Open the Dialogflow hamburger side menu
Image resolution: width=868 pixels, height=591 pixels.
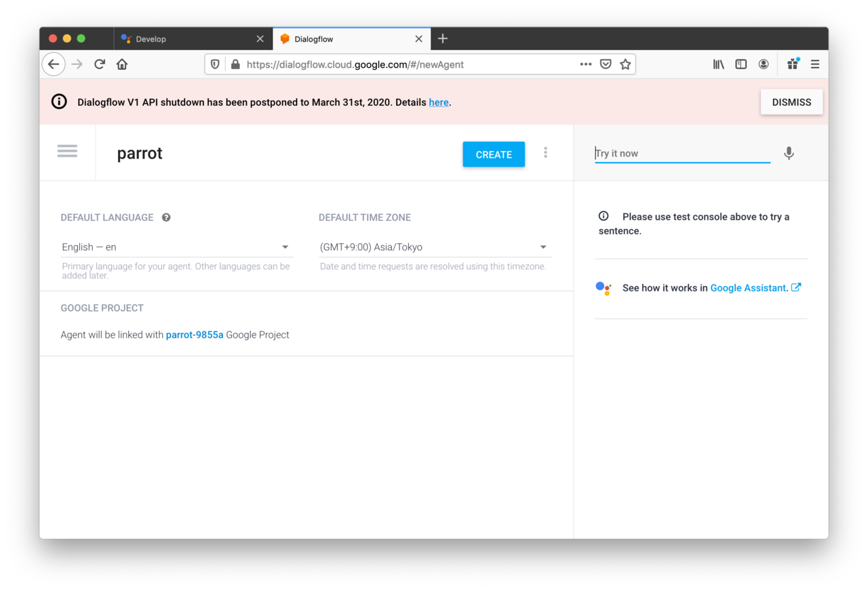click(67, 152)
